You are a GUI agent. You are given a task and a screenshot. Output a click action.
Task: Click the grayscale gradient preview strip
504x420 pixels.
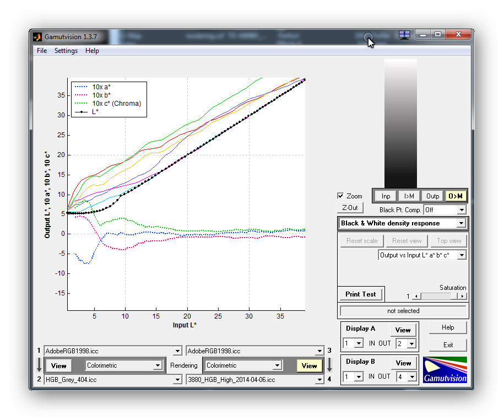[x=400, y=123]
